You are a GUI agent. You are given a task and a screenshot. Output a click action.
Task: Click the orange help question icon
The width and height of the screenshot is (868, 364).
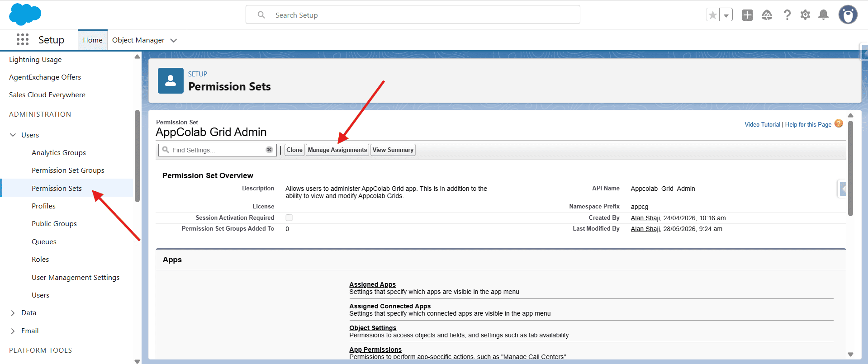[839, 123]
